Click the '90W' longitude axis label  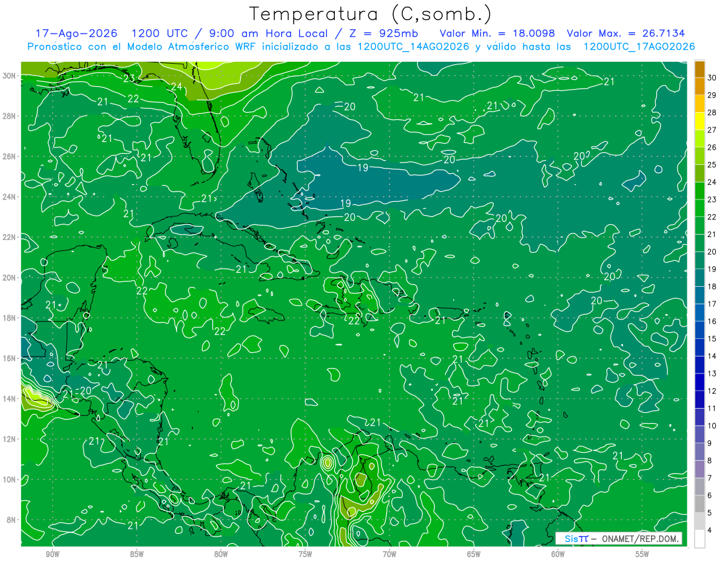tap(52, 554)
